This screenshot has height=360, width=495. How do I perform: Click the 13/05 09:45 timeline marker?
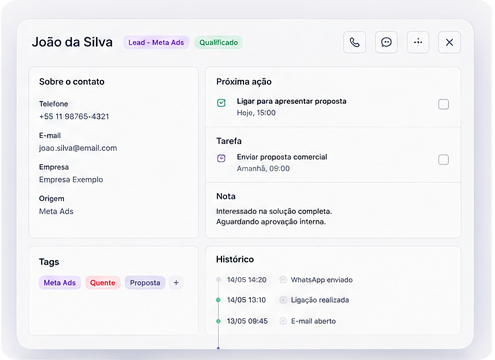218,321
